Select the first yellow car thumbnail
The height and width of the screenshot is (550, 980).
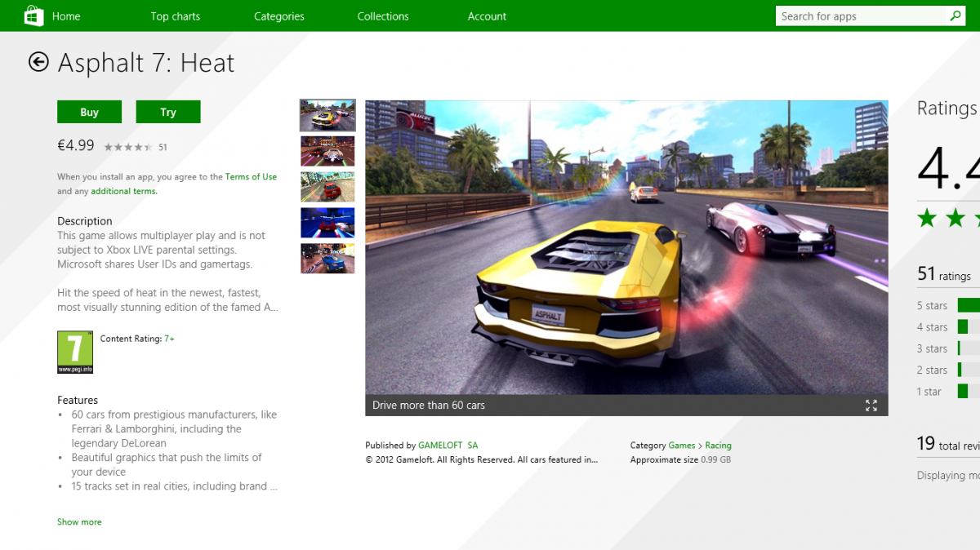pyautogui.click(x=327, y=115)
